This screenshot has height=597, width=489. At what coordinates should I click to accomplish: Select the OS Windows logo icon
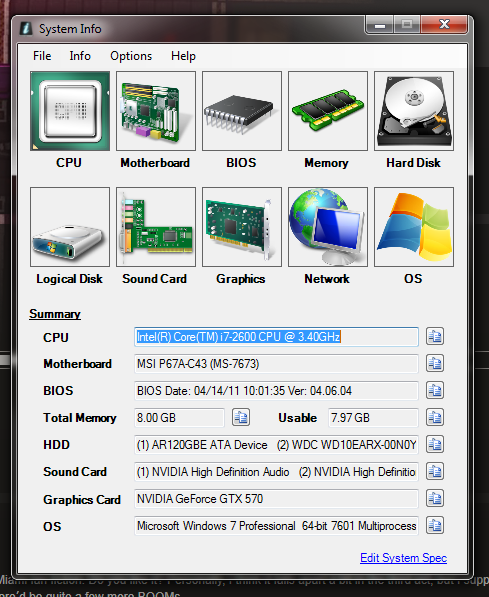pos(414,227)
